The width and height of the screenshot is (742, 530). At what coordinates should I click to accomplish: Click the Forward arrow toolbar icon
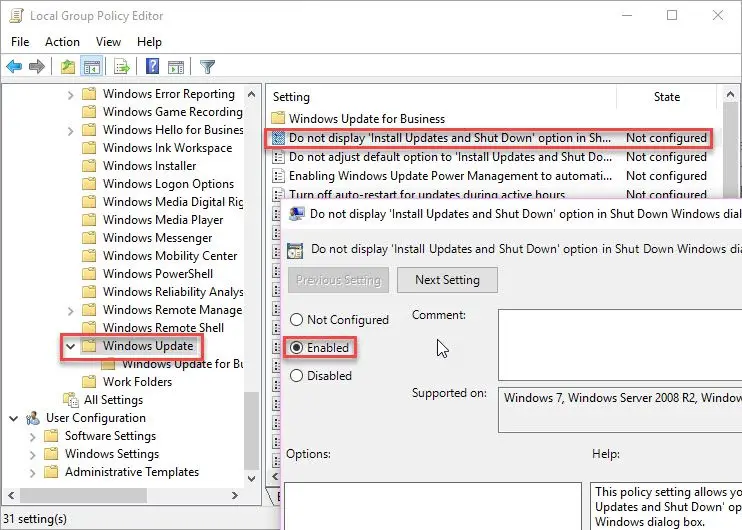pos(37,67)
